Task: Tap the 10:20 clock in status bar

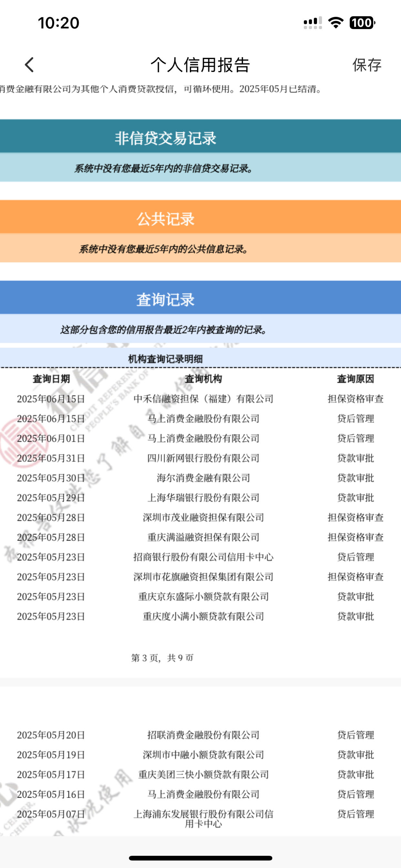Action: (x=58, y=23)
